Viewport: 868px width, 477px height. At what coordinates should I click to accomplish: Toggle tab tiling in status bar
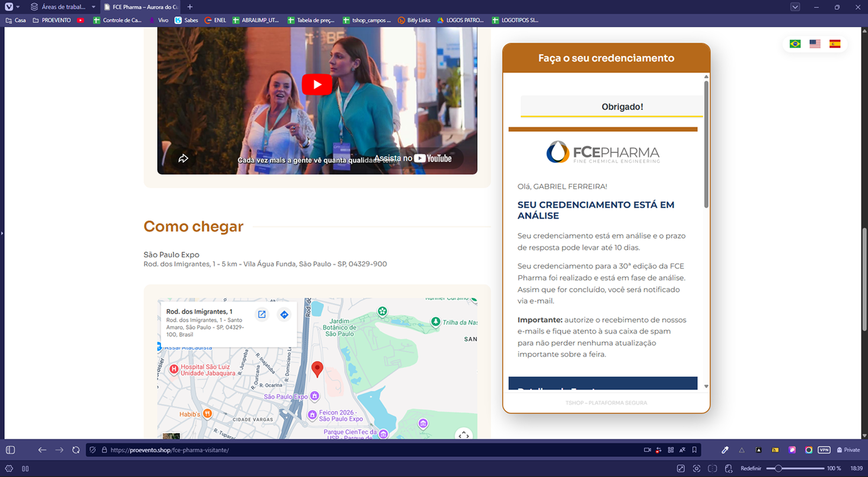click(712, 468)
